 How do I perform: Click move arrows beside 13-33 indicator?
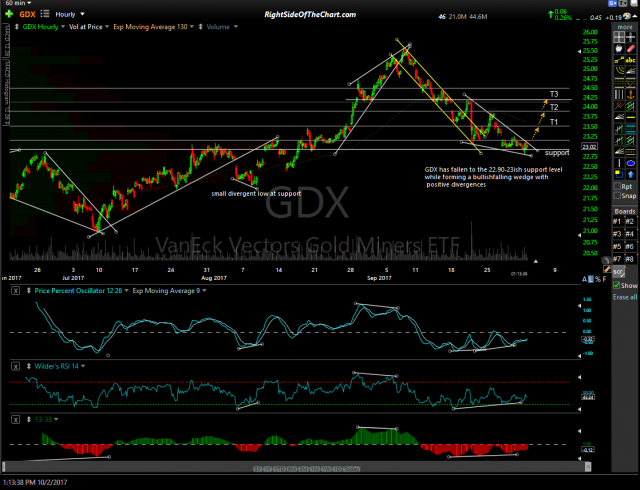29,419
